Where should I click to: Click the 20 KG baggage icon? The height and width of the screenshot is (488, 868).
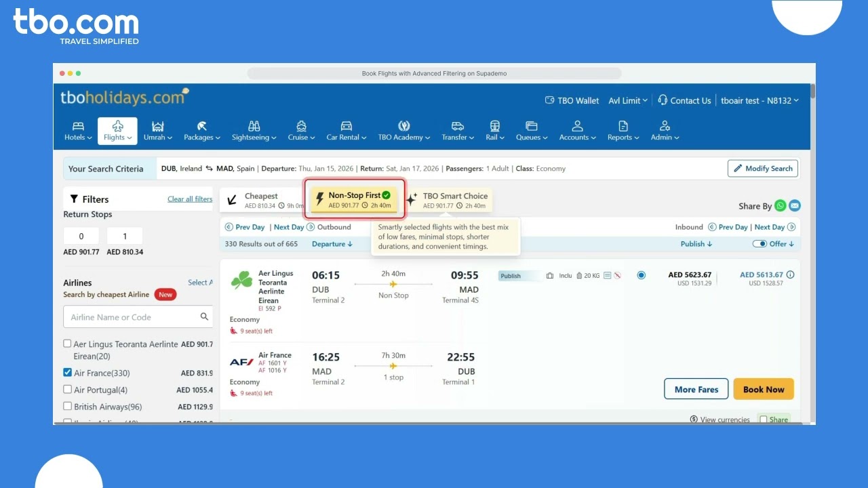pos(580,275)
